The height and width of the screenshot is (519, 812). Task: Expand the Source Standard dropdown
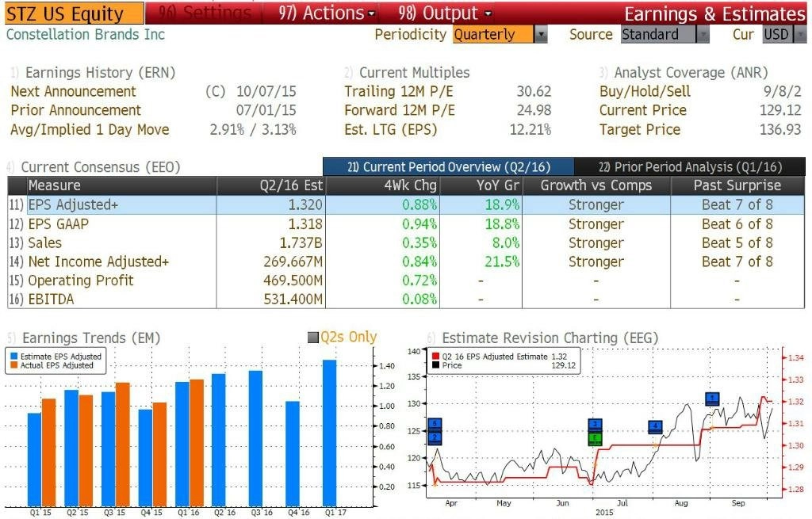click(x=703, y=35)
